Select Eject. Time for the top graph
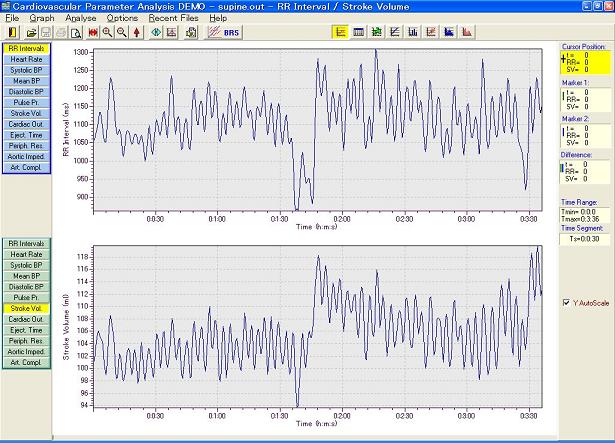This screenshot has width=615, height=443. pyautogui.click(x=26, y=135)
